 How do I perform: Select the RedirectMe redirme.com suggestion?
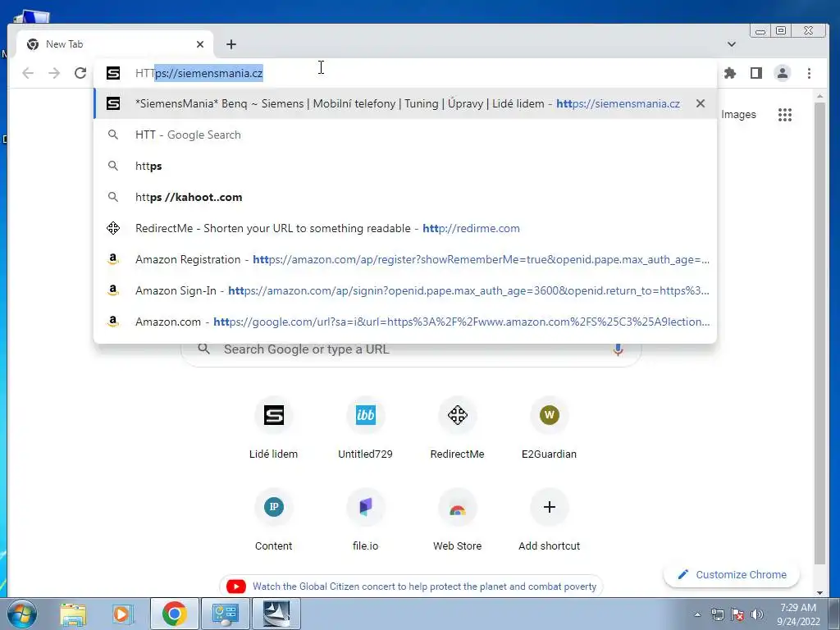pos(405,228)
